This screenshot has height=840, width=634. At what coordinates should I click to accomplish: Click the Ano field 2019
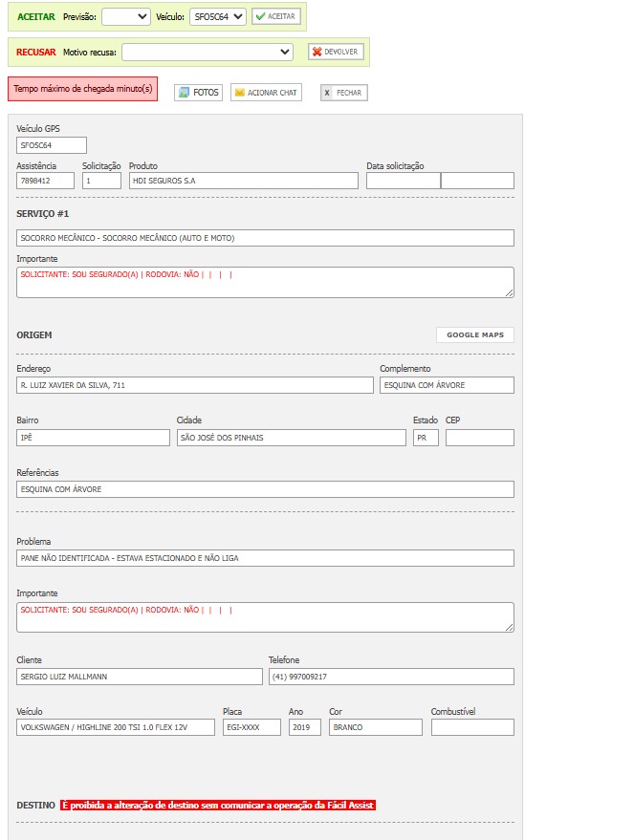point(305,727)
